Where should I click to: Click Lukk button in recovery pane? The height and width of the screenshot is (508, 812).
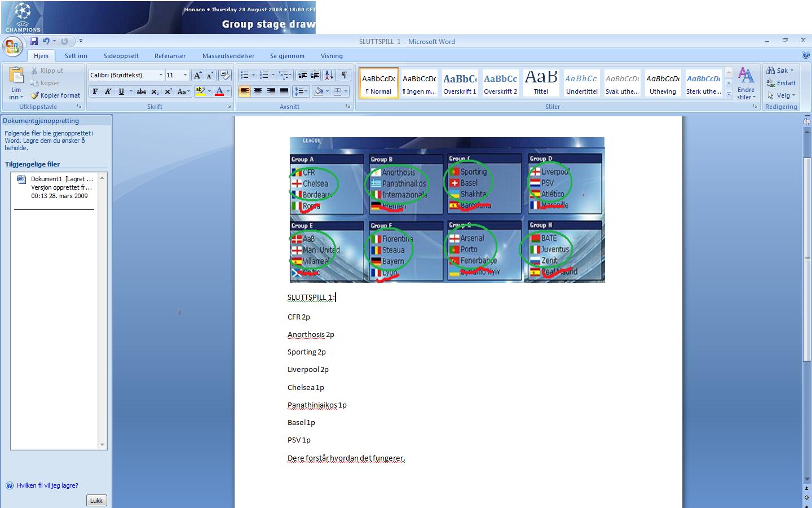click(96, 501)
